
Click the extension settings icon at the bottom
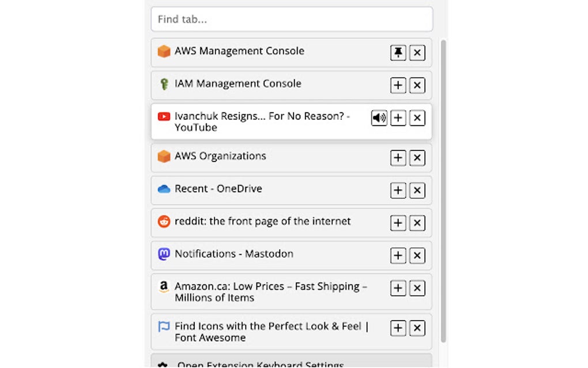click(164, 363)
